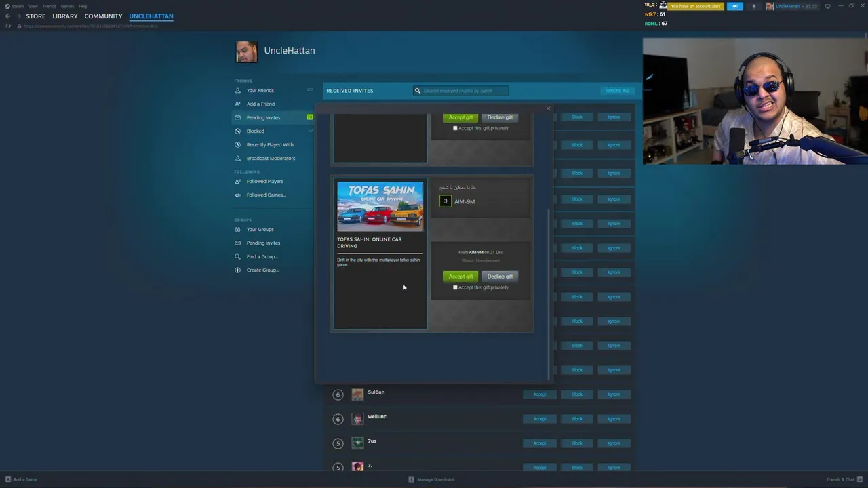Viewport: 868px width, 488px height.
Task: Accept 7us's friend invite
Action: click(x=539, y=443)
